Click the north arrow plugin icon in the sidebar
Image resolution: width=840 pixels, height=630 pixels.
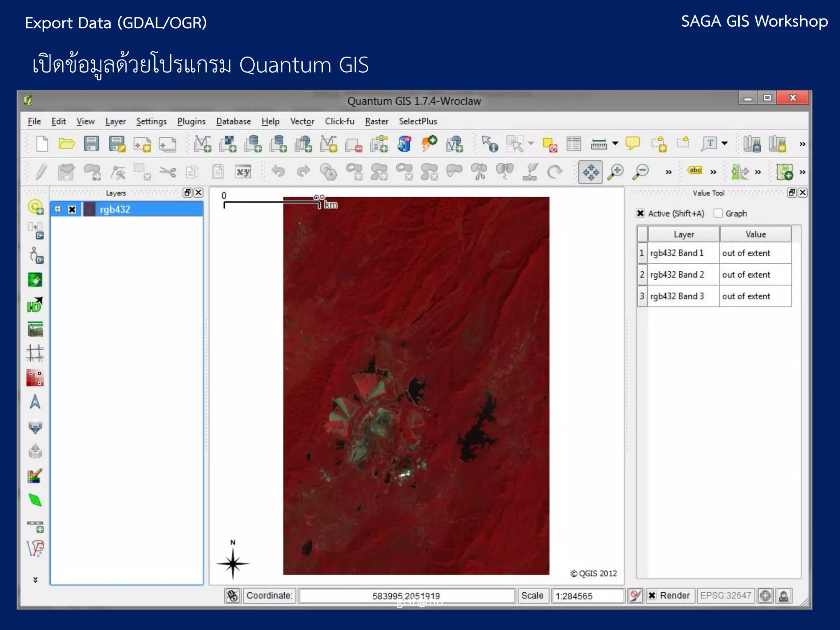click(x=35, y=402)
